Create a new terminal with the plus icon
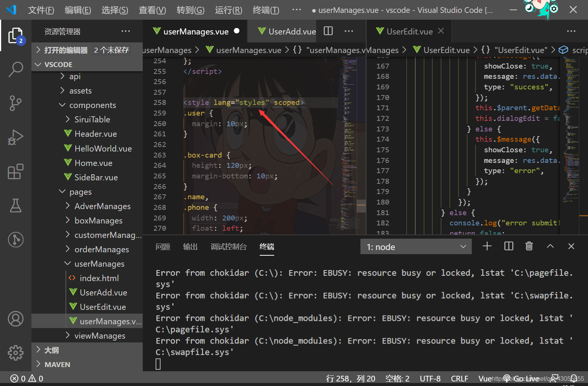588x386 pixels. [487, 246]
